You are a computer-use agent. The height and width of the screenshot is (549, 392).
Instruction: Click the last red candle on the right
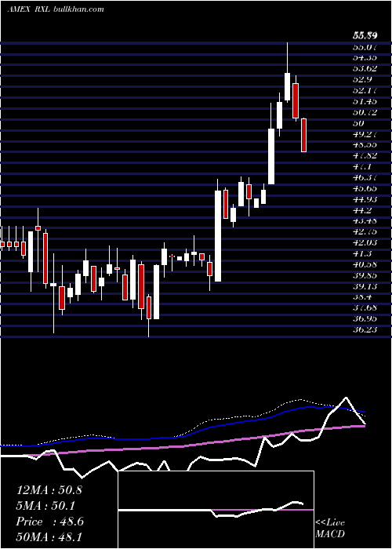pyautogui.click(x=304, y=135)
